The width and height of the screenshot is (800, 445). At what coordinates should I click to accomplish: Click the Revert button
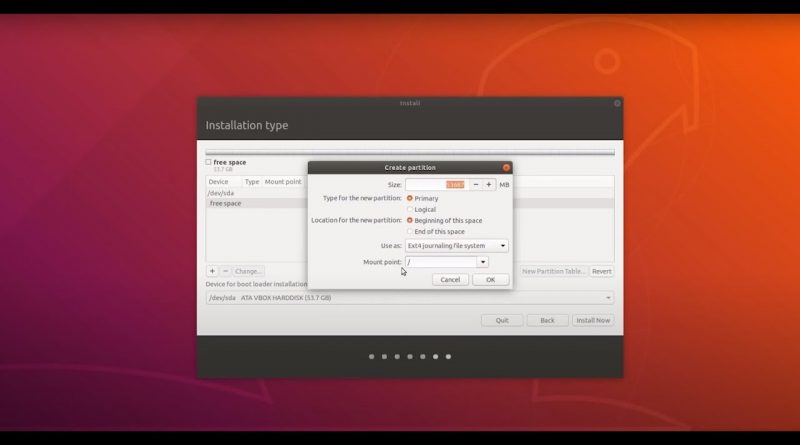click(x=602, y=271)
